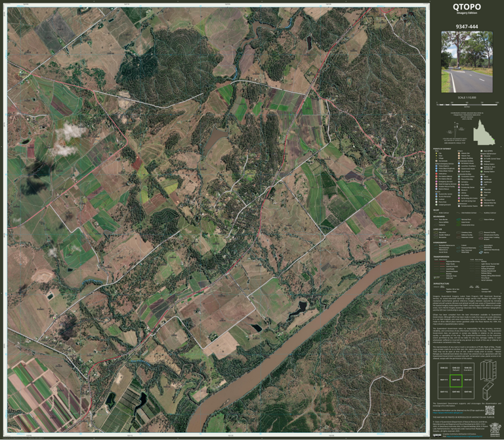Open the Creative Commons licence URL link

pos(464,437)
